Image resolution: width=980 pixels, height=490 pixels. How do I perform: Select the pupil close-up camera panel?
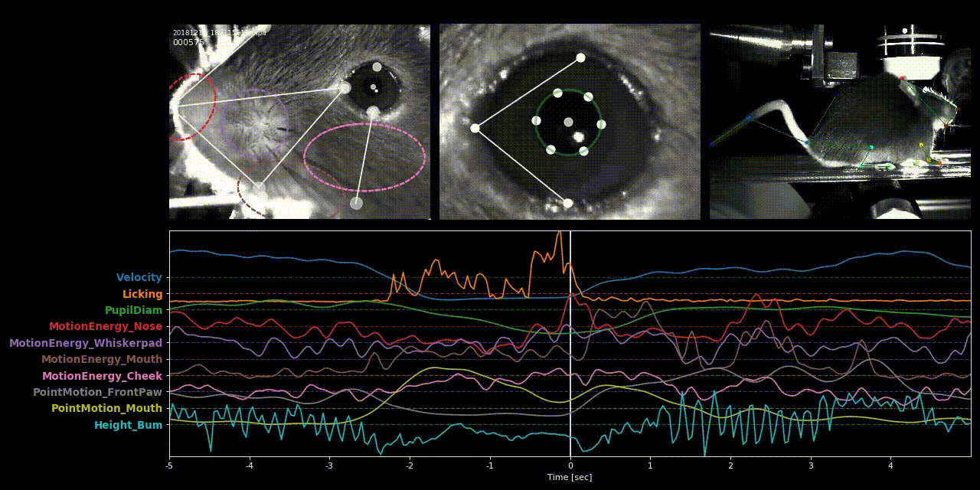pos(570,122)
